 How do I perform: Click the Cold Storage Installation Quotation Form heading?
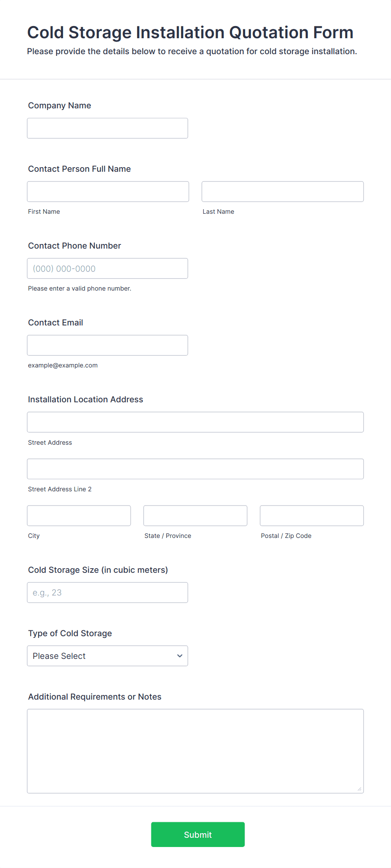(190, 32)
